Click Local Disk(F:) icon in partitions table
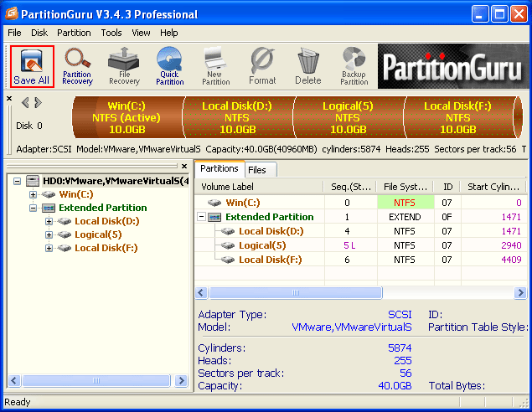Image resolution: width=532 pixels, height=412 pixels. click(228, 260)
